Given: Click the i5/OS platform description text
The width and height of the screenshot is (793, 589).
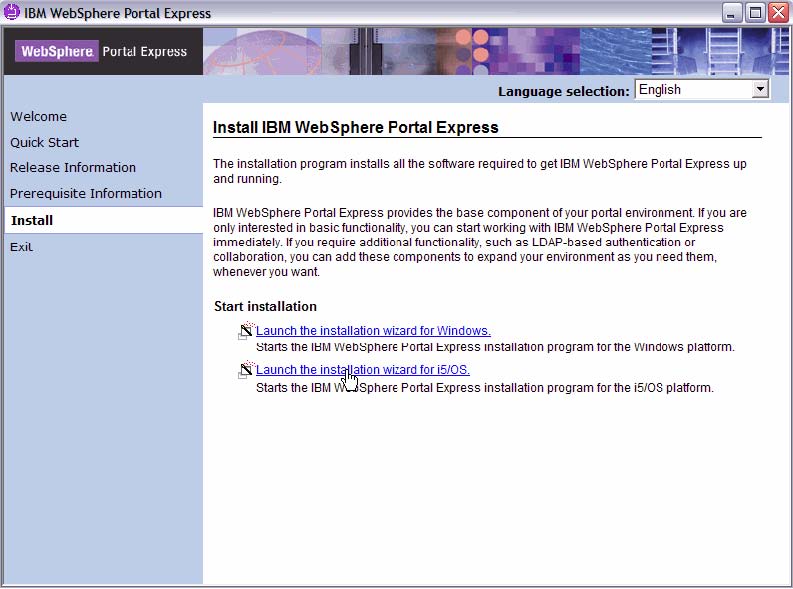Looking at the screenshot, I should pos(484,388).
